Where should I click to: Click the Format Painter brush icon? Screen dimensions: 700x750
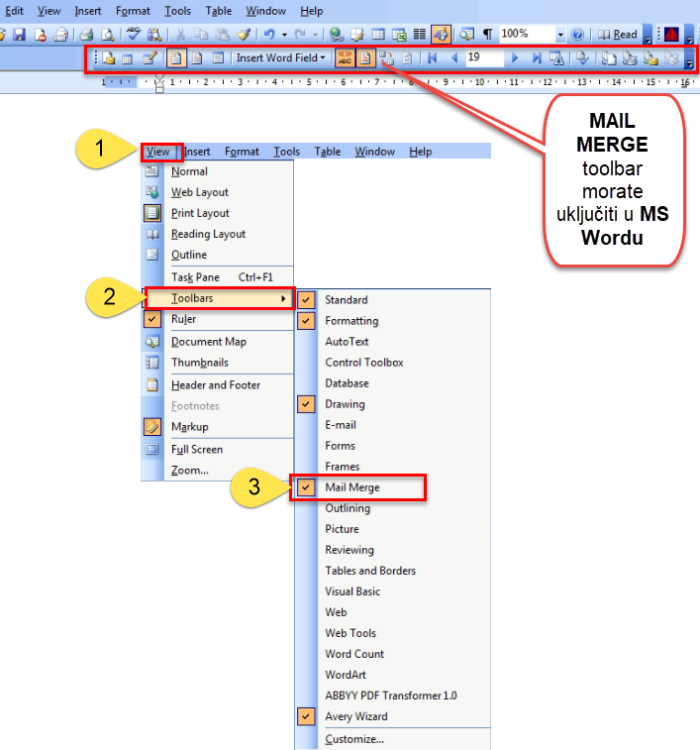(x=244, y=35)
